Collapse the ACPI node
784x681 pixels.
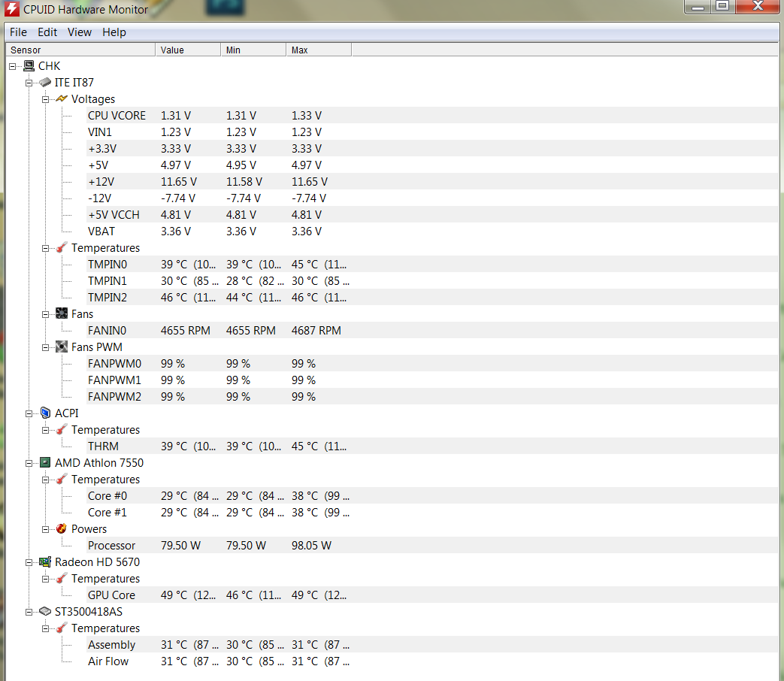29,413
